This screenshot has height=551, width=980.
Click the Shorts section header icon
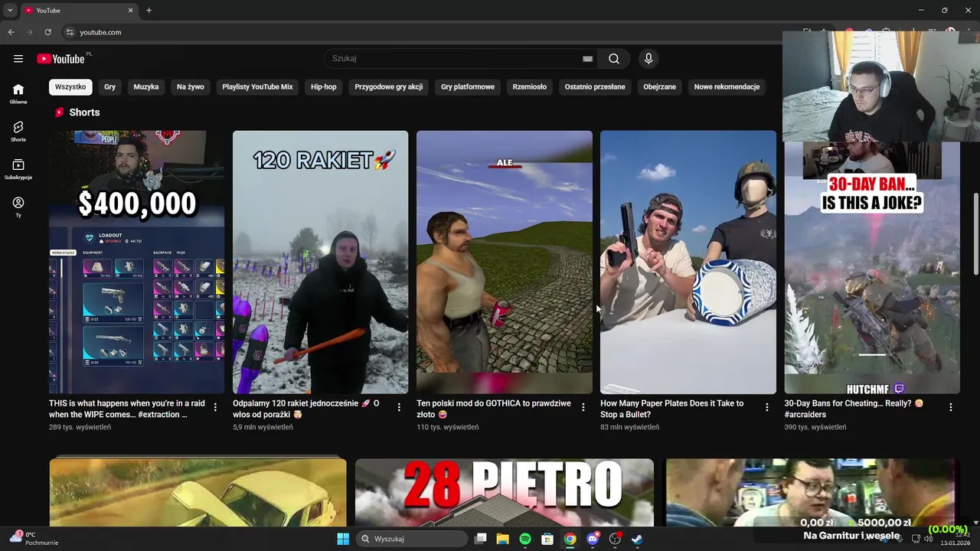[x=59, y=112]
